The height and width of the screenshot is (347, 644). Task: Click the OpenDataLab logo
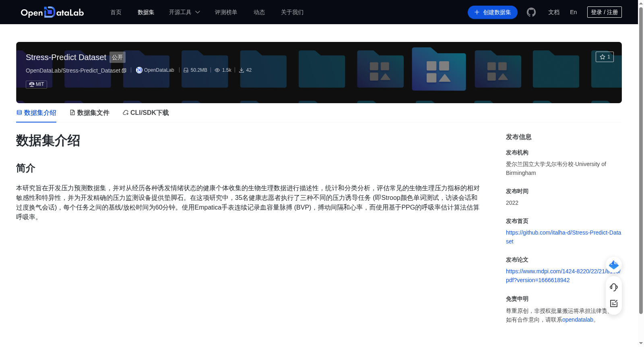52,12
